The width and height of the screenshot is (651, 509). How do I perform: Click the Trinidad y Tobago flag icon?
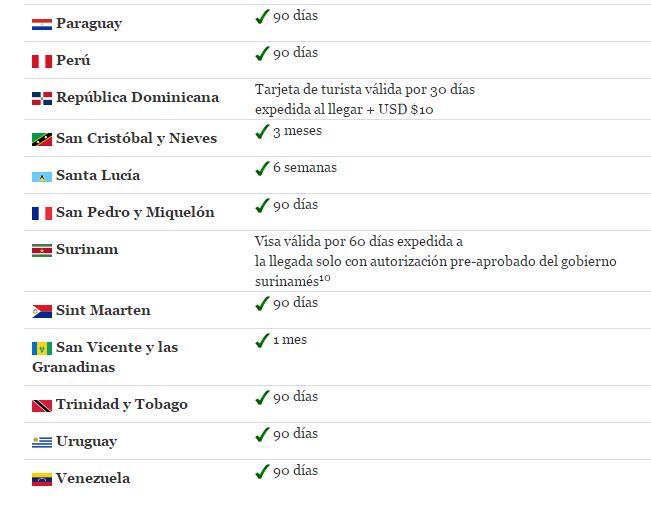[42, 405]
